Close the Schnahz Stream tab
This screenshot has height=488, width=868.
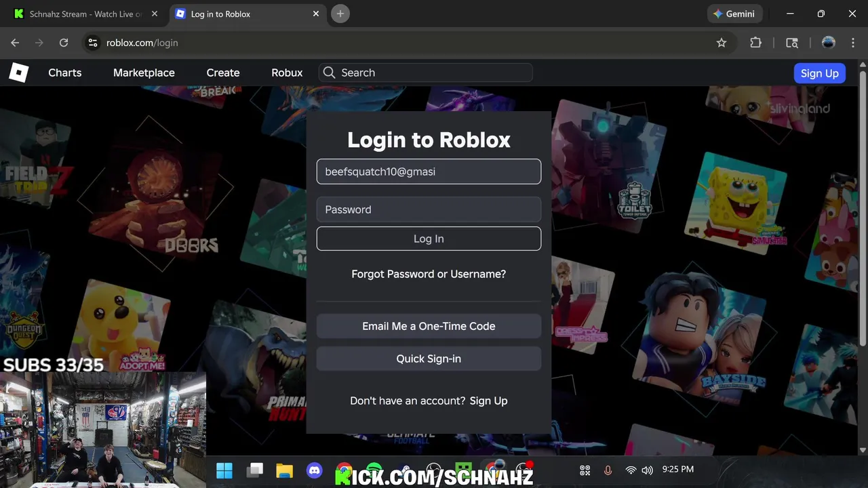click(x=154, y=14)
